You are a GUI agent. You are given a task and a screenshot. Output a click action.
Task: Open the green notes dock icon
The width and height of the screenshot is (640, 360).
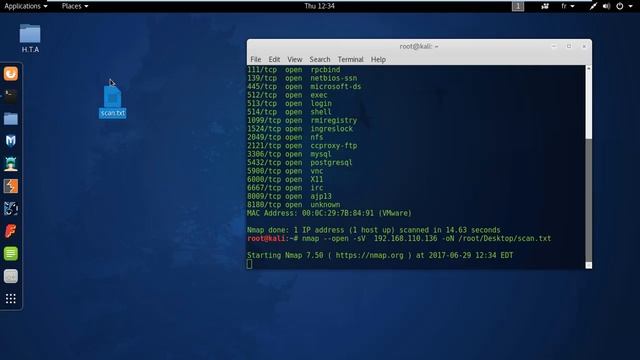11,253
